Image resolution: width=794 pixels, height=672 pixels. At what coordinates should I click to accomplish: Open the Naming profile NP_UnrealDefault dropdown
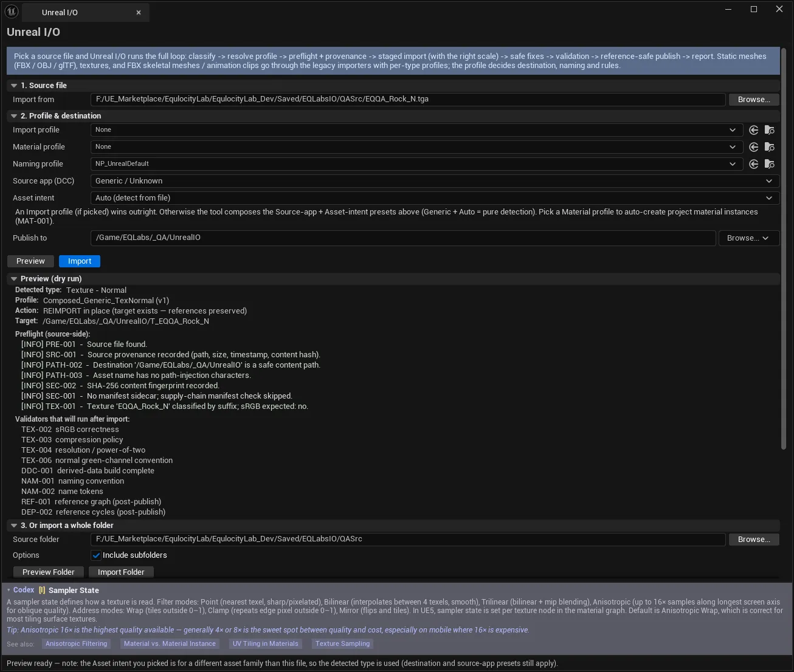click(416, 164)
